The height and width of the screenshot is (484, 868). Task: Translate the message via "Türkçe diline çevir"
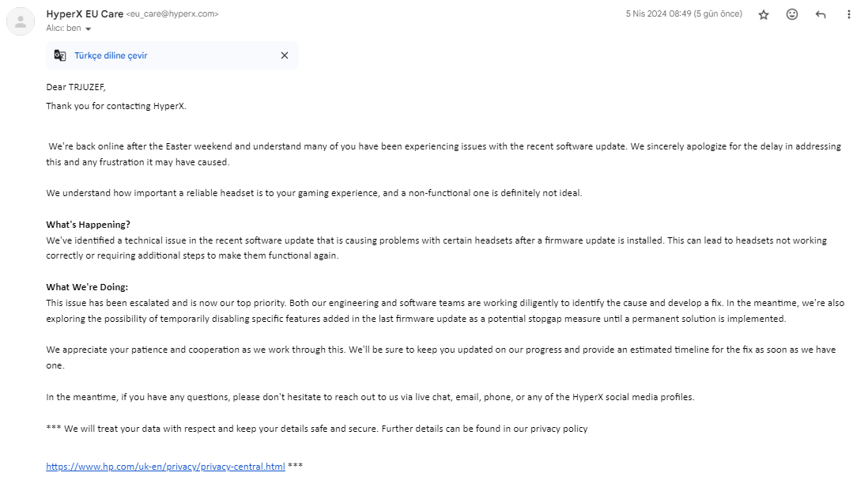pyautogui.click(x=111, y=55)
